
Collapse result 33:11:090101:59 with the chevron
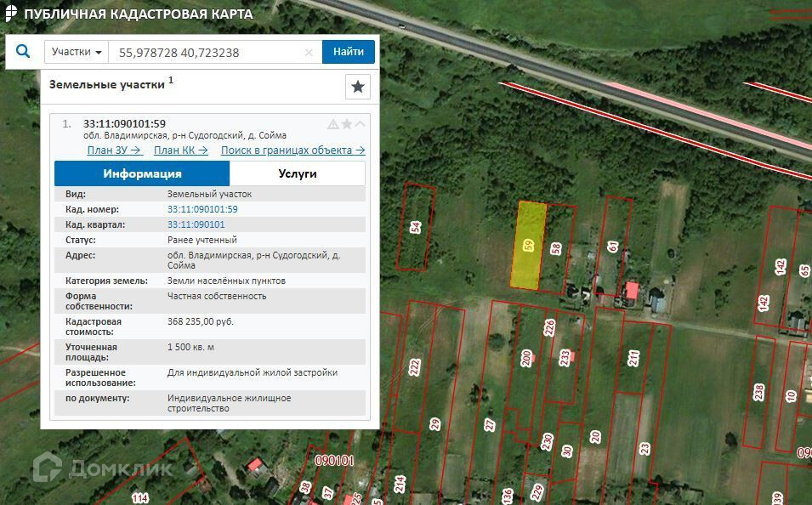coord(360,124)
